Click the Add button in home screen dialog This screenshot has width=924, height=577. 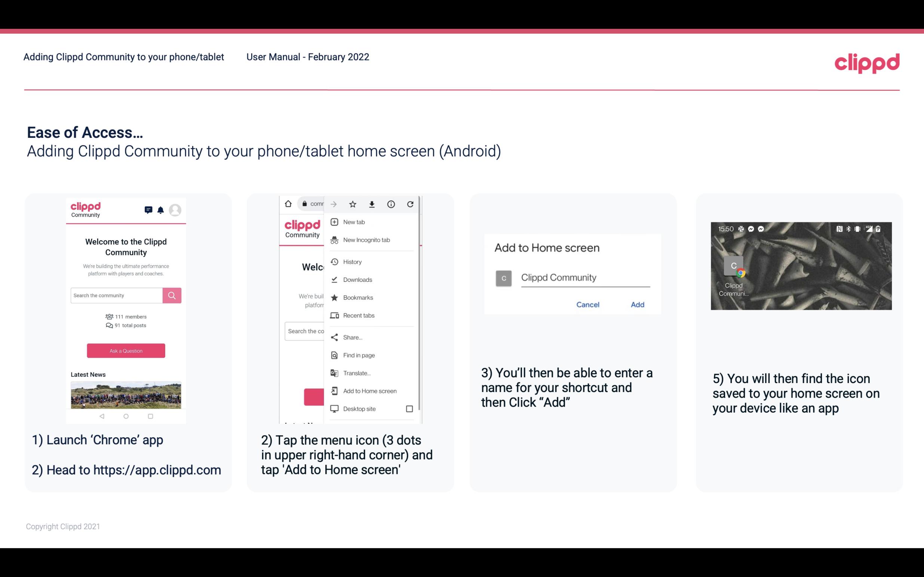point(637,305)
